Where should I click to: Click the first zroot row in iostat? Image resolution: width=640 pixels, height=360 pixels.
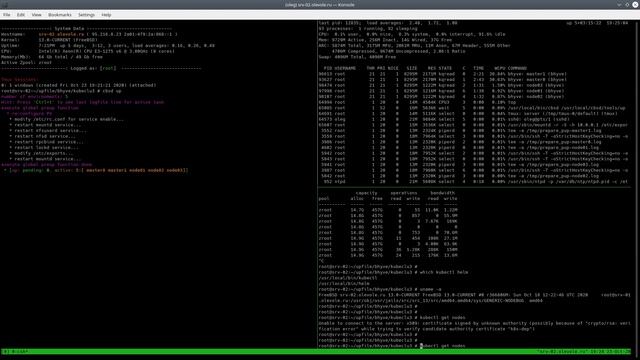388,210
